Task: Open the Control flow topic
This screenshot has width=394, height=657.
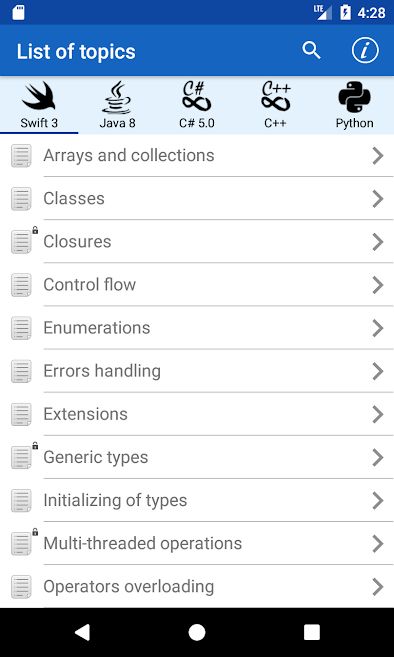Action: point(197,285)
